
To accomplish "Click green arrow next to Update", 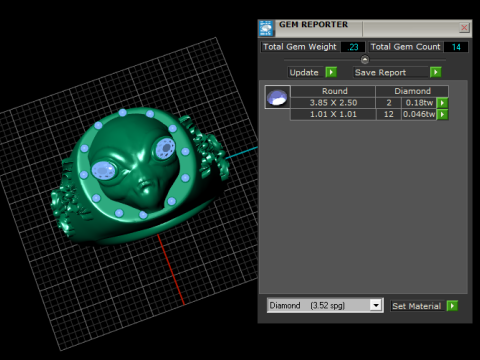I will click(x=331, y=72).
